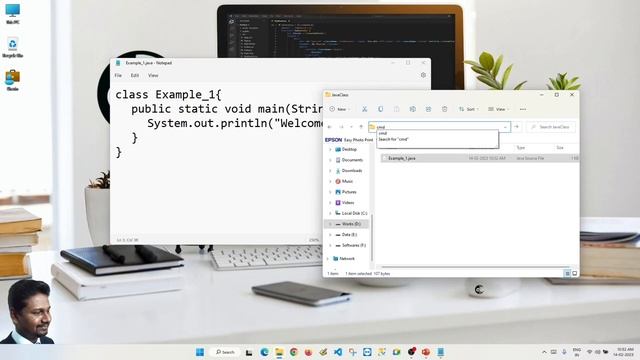Select Videos in the navigation pane

(348, 202)
